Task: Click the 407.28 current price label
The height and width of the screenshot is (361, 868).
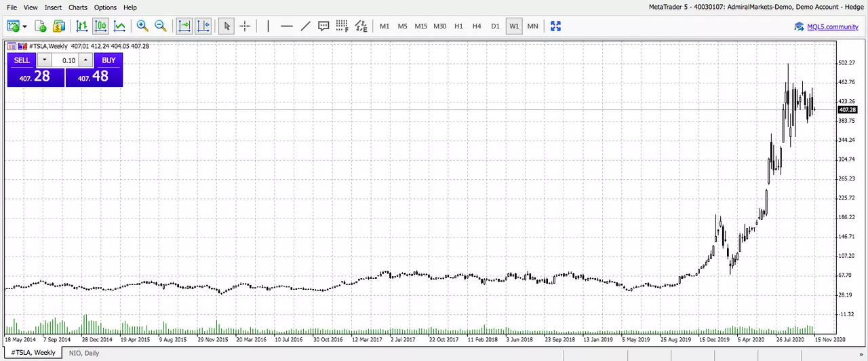Action: (x=848, y=110)
